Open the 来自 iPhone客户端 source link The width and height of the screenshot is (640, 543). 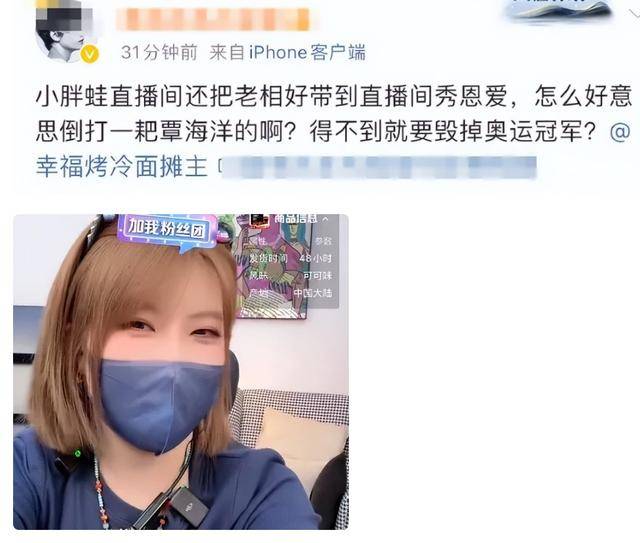[287, 53]
